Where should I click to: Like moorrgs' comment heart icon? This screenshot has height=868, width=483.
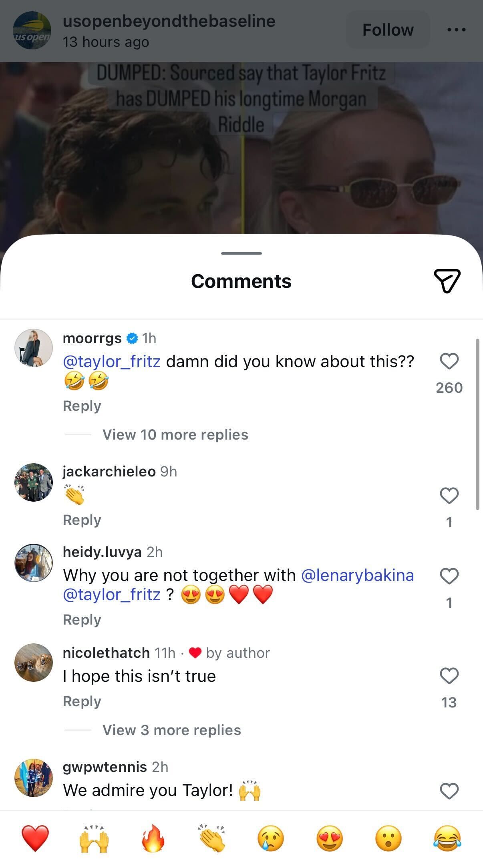click(x=449, y=361)
